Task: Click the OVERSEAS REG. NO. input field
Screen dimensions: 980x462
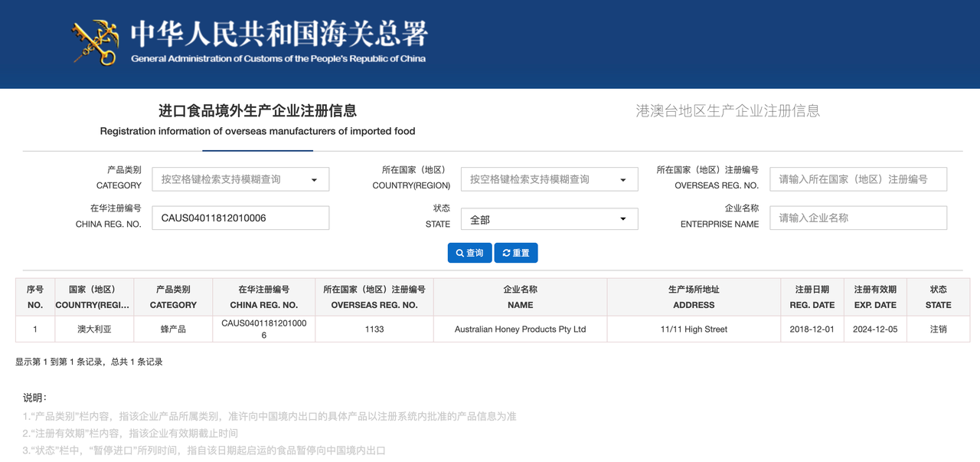Action: (858, 179)
